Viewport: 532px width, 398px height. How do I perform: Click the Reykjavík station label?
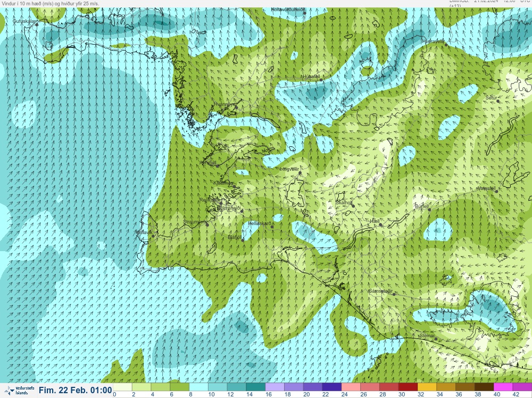pyautogui.click(x=210, y=200)
